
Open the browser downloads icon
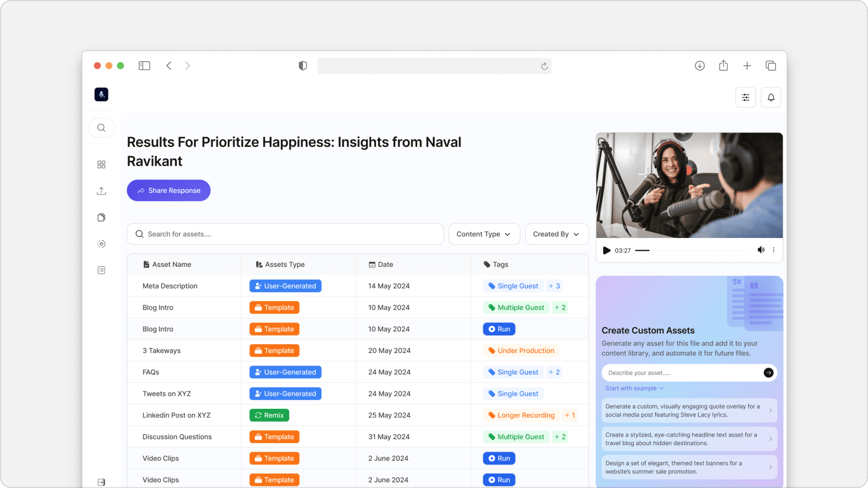coord(700,66)
